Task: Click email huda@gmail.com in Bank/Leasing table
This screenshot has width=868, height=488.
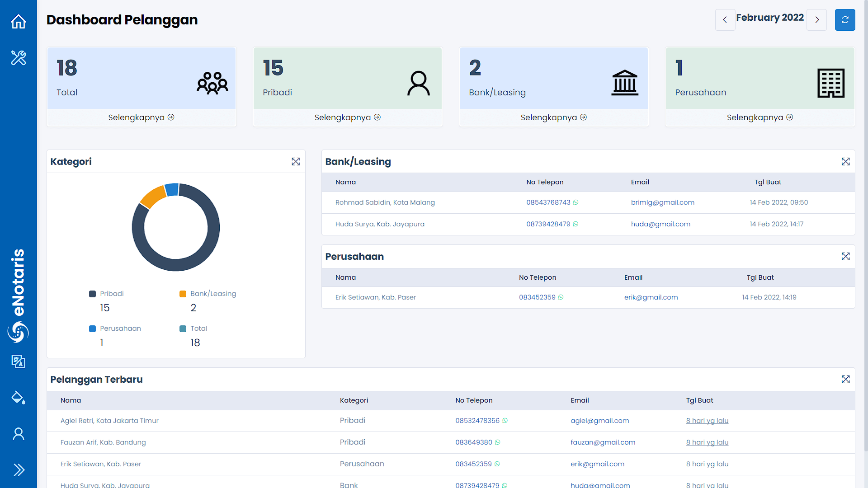Action: 660,224
